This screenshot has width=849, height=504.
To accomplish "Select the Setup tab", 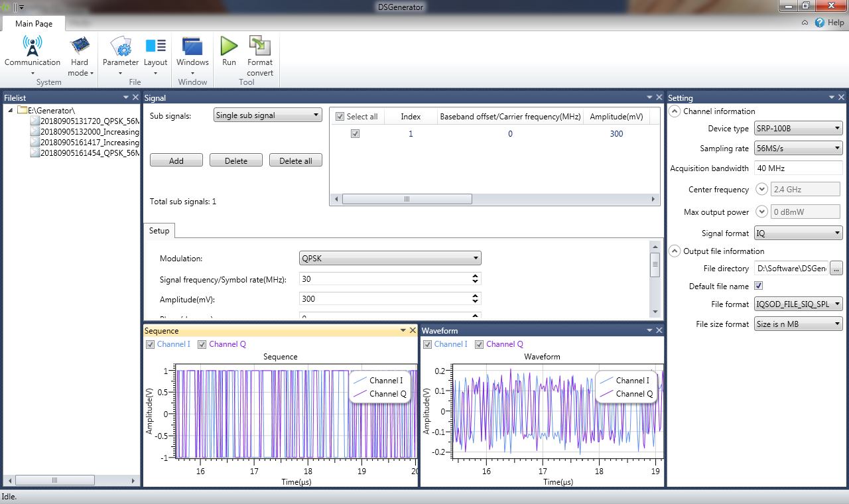I will [159, 231].
